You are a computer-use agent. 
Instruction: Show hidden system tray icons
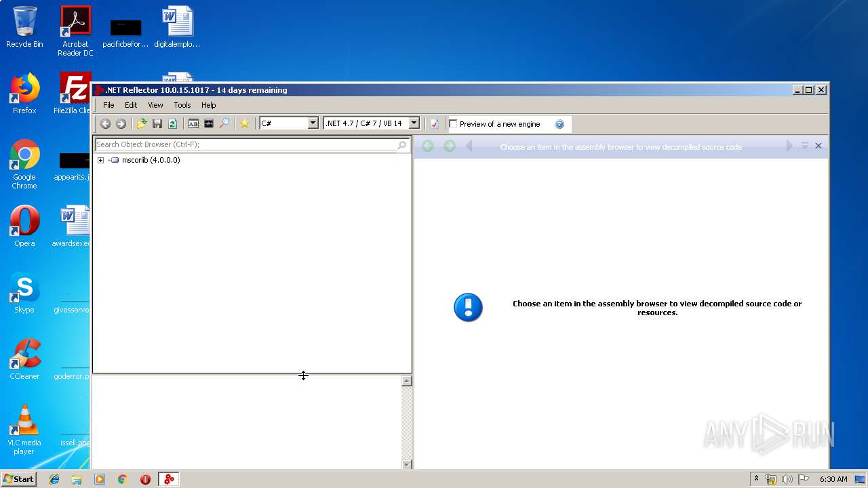(756, 479)
